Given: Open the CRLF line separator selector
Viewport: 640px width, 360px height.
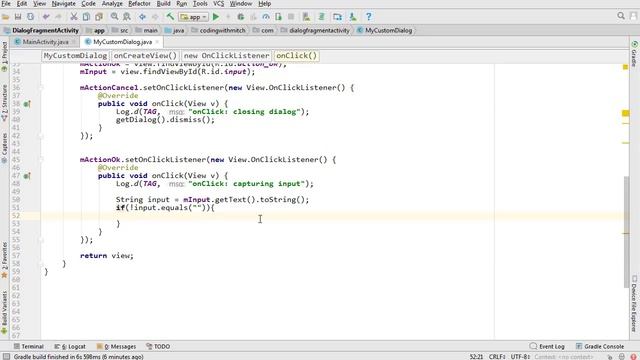Looking at the screenshot, I should click(497, 357).
